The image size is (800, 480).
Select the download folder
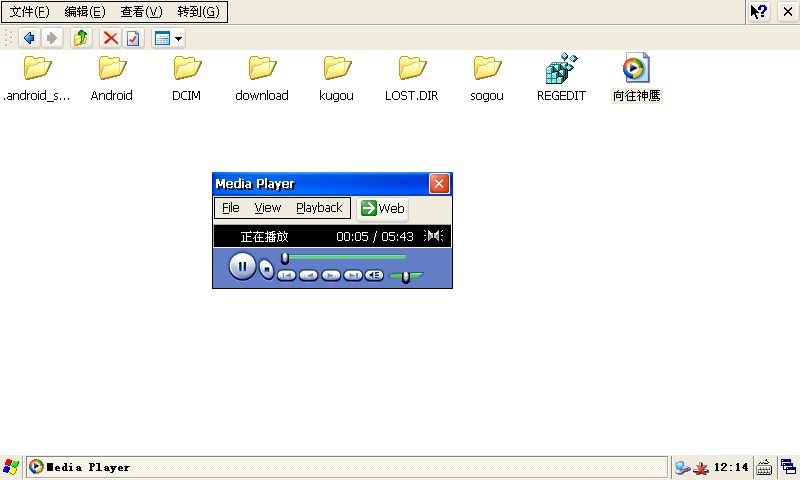(x=262, y=77)
